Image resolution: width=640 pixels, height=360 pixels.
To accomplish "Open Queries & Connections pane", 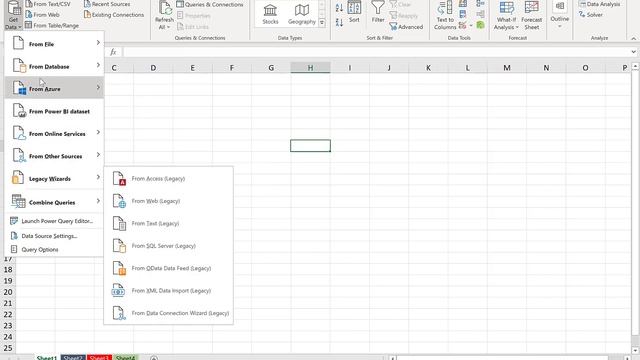I will [210, 4].
